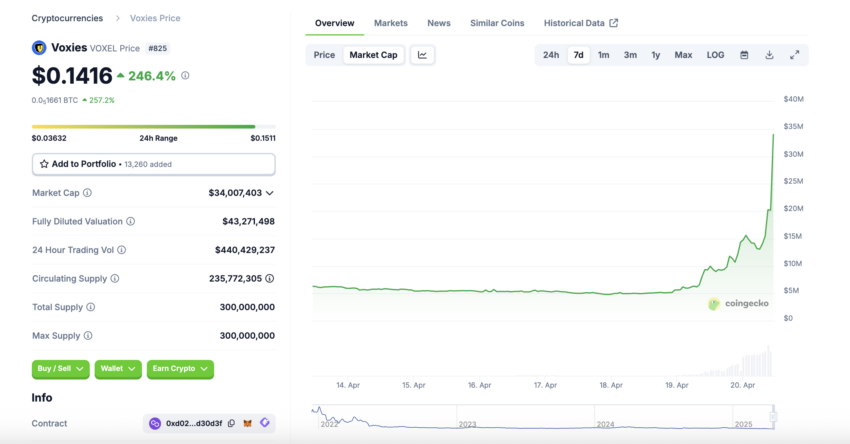850x444 pixels.
Task: Open the calendar date range icon
Action: pos(744,55)
